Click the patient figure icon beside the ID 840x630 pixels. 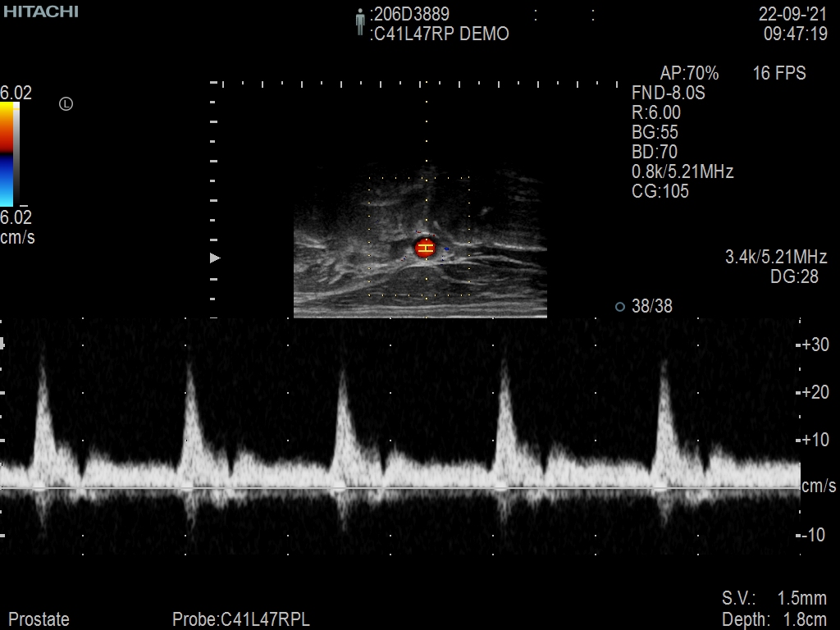(x=359, y=22)
